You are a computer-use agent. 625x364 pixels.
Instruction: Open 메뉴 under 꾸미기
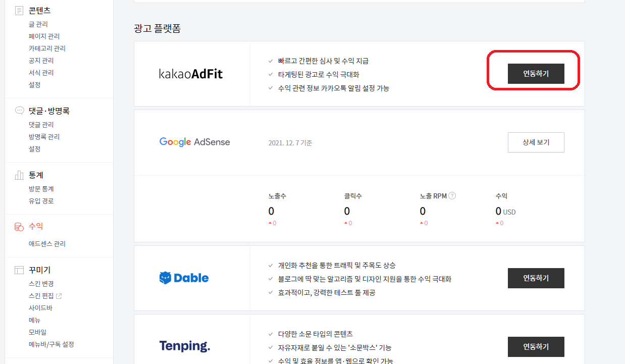(x=34, y=320)
